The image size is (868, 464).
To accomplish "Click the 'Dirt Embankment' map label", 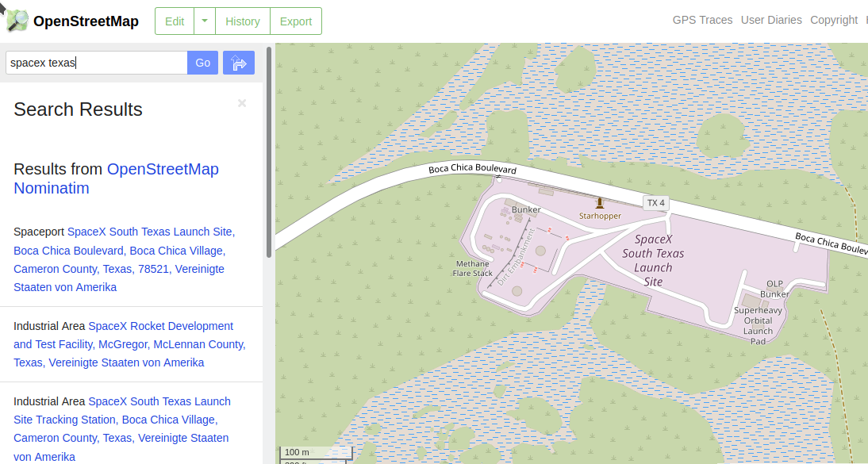I will coord(515,257).
